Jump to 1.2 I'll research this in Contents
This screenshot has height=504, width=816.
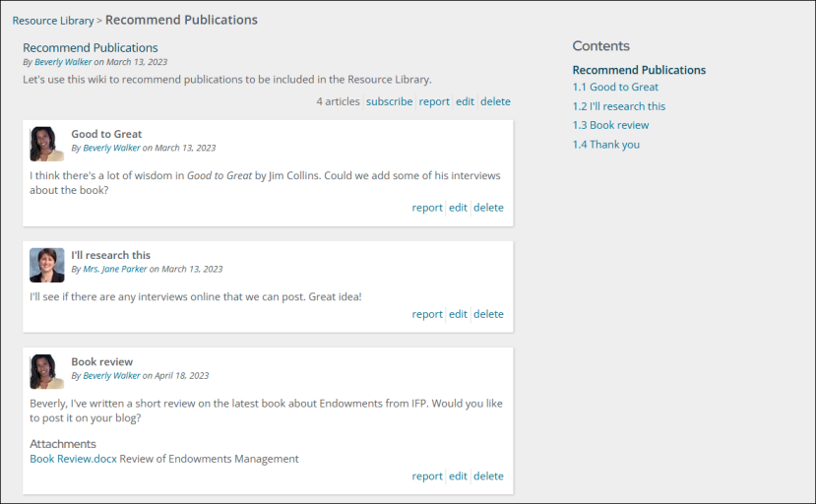click(x=619, y=106)
